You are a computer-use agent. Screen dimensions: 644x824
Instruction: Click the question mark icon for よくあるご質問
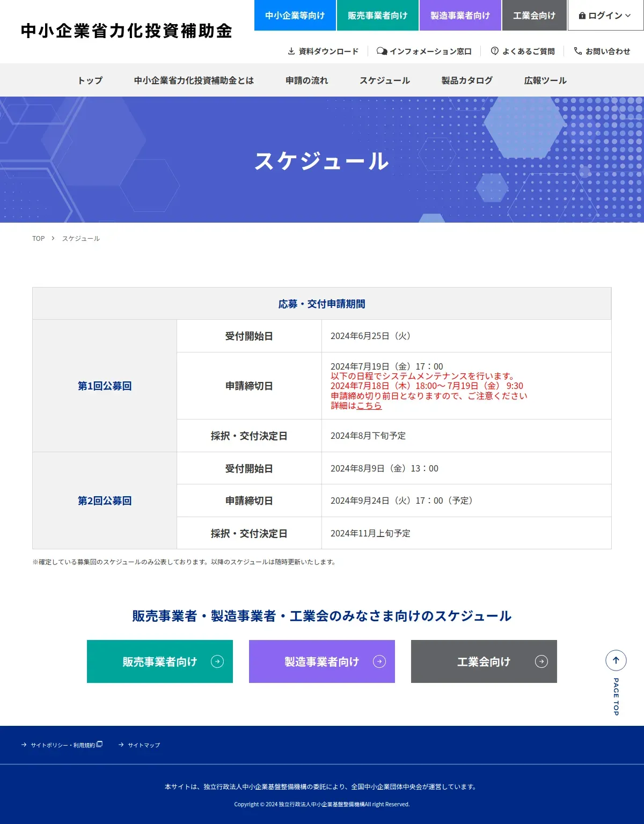(495, 51)
